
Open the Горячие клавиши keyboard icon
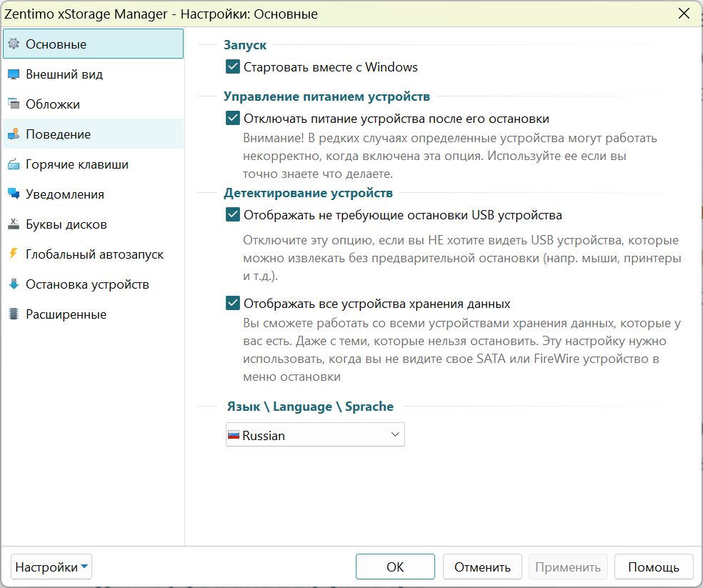[14, 164]
